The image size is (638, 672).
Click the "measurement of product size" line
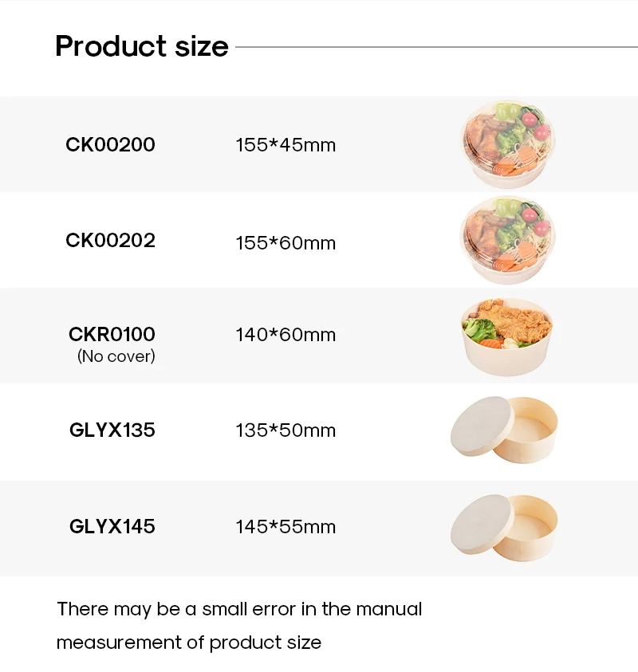tap(189, 643)
